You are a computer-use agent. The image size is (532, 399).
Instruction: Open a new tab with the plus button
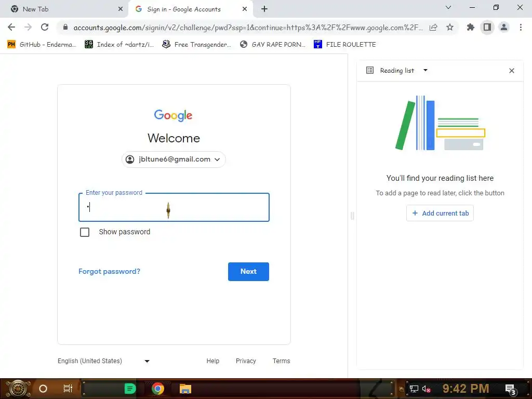click(264, 9)
